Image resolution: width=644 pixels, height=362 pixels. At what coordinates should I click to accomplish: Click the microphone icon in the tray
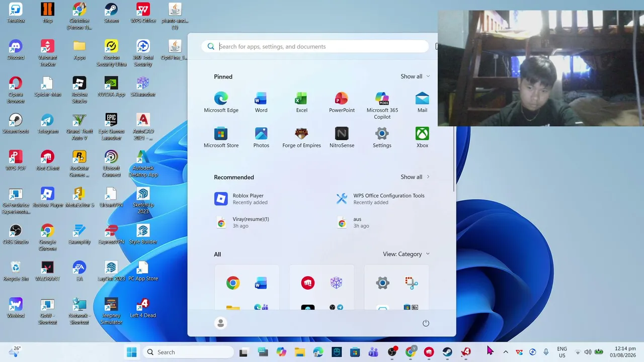546,352
